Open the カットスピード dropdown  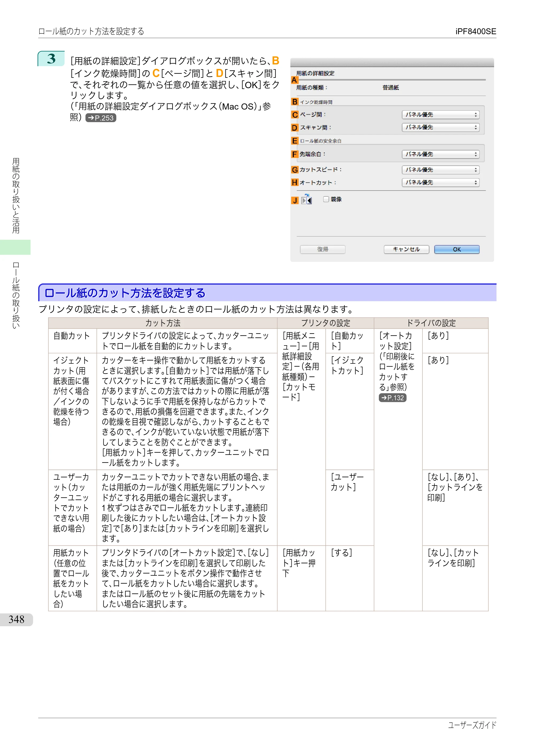[x=440, y=170]
